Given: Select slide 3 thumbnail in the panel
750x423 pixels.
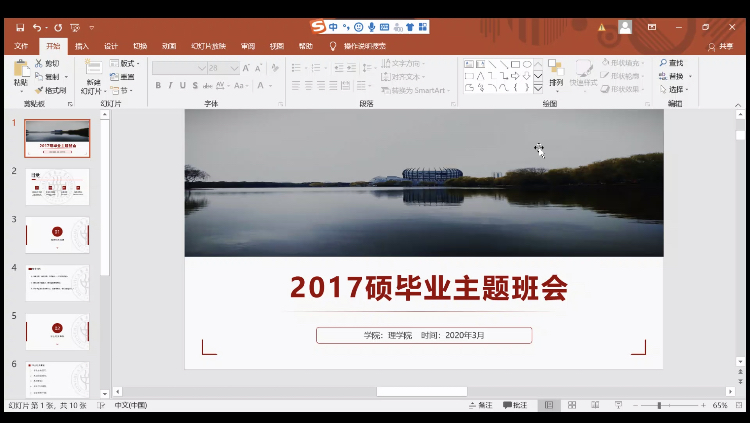Looking at the screenshot, I should click(57, 235).
